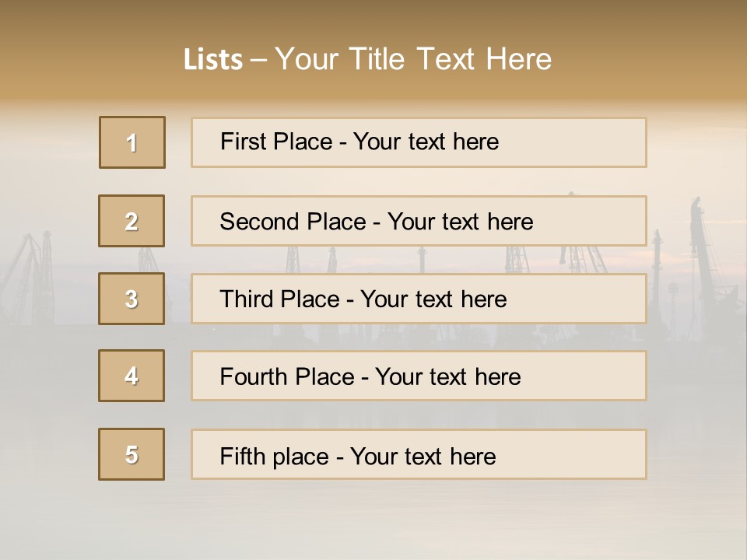Screen dimensions: 747x560
Task: Click the number 5 box
Action: point(132,454)
